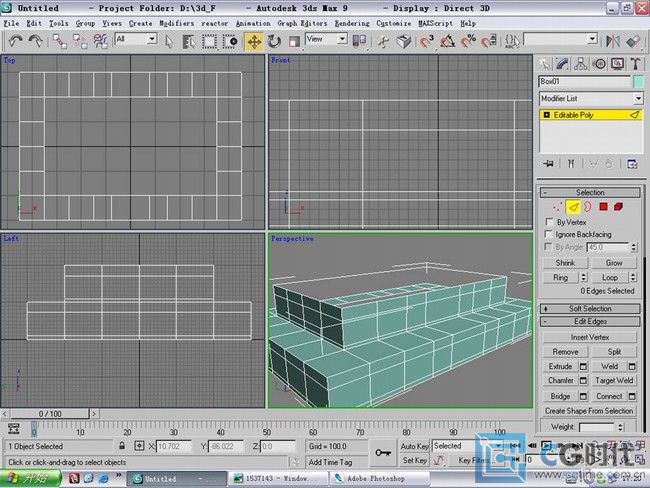The image size is (650, 488).
Task: Toggle the Selection Lock padlock icon
Action: [x=122, y=446]
